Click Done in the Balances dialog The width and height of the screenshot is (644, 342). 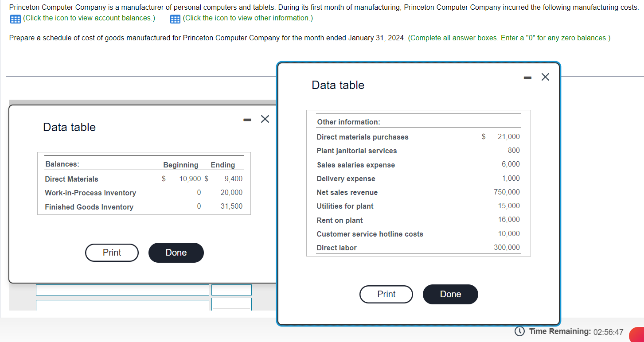[x=176, y=253]
